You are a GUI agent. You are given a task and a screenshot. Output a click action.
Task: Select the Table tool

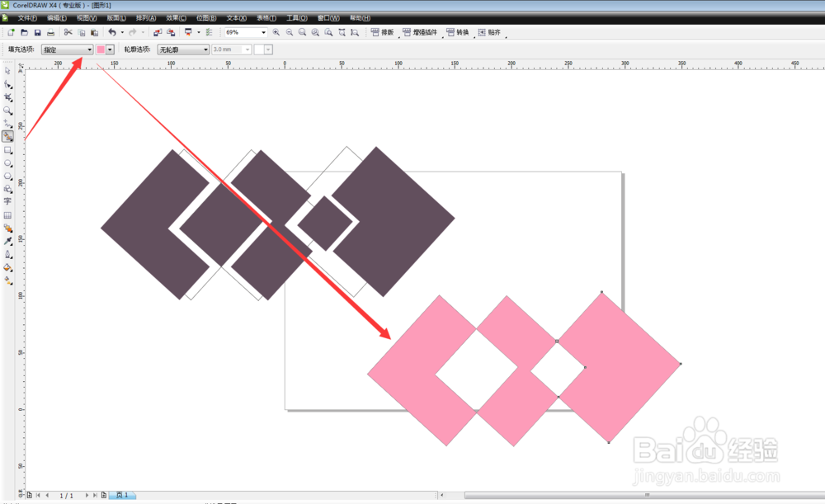tap(7, 215)
